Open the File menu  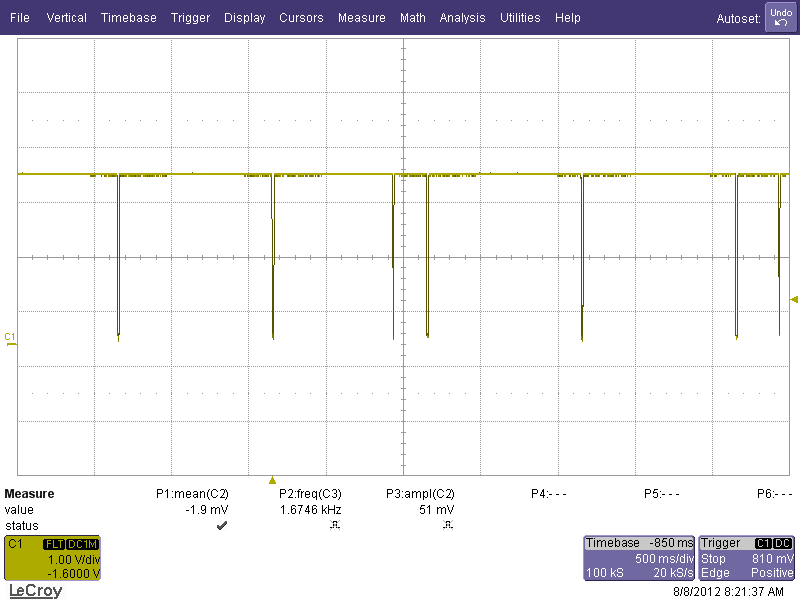19,18
